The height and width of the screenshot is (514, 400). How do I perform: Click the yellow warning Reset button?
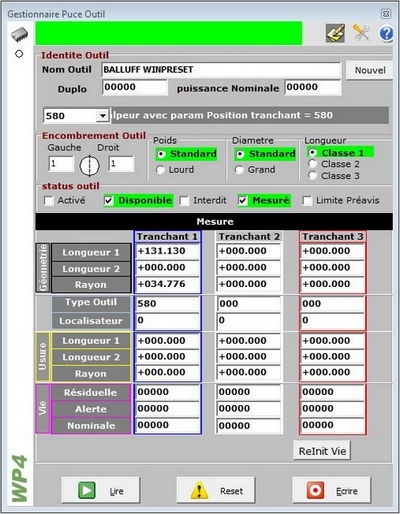(216, 490)
